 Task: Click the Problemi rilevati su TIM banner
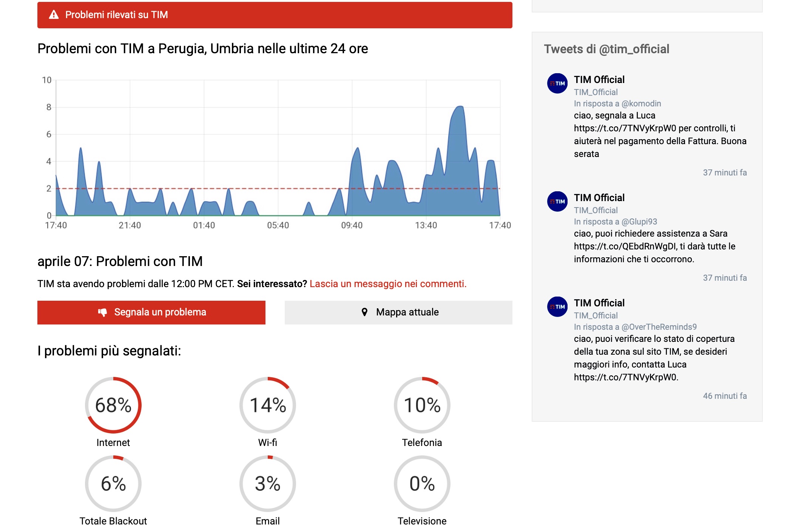275,15
